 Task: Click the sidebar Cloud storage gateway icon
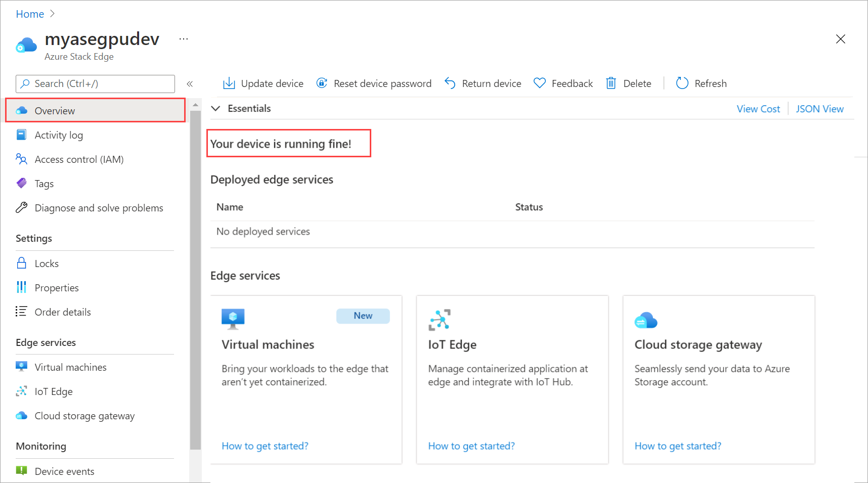pos(21,415)
